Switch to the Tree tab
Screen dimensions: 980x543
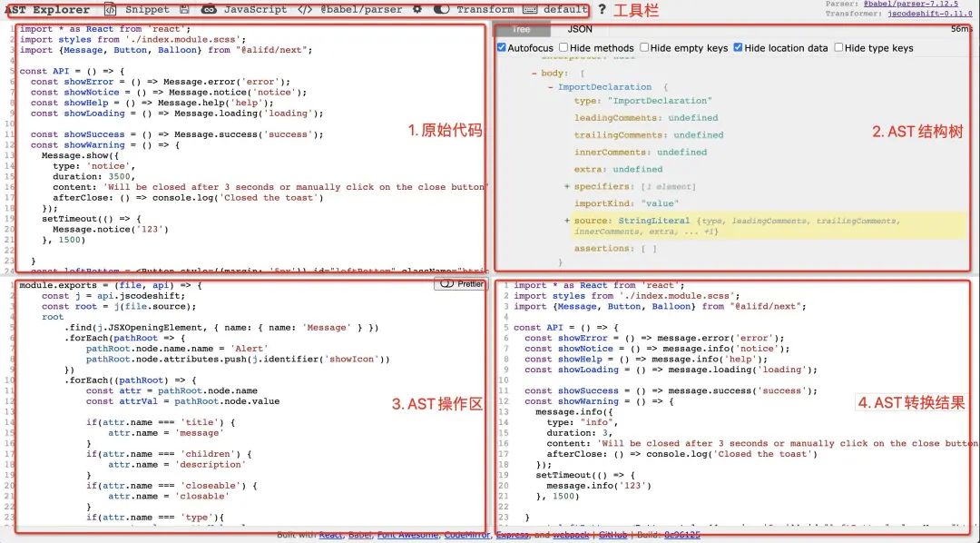coord(521,30)
